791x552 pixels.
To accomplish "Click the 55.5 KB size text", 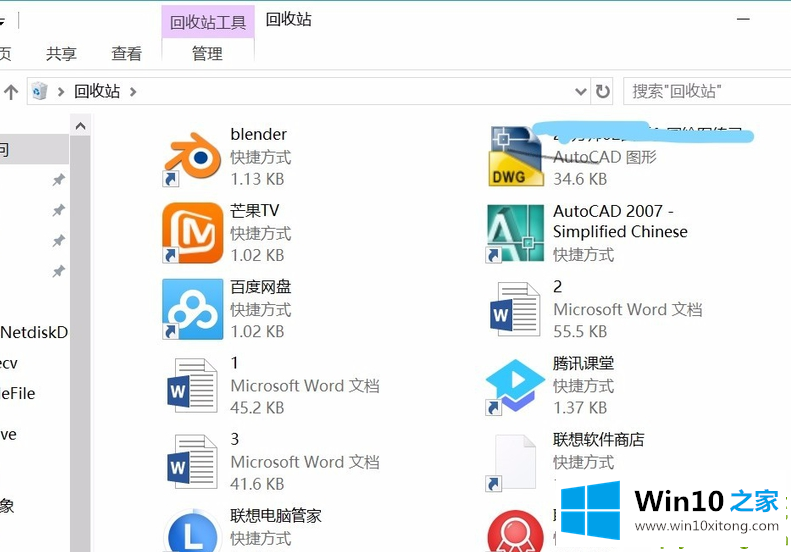I will click(580, 332).
